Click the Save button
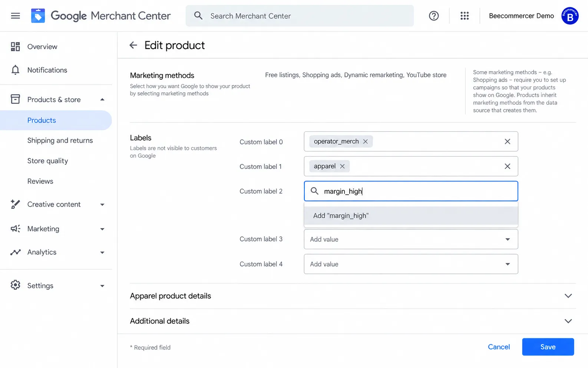 (x=548, y=347)
